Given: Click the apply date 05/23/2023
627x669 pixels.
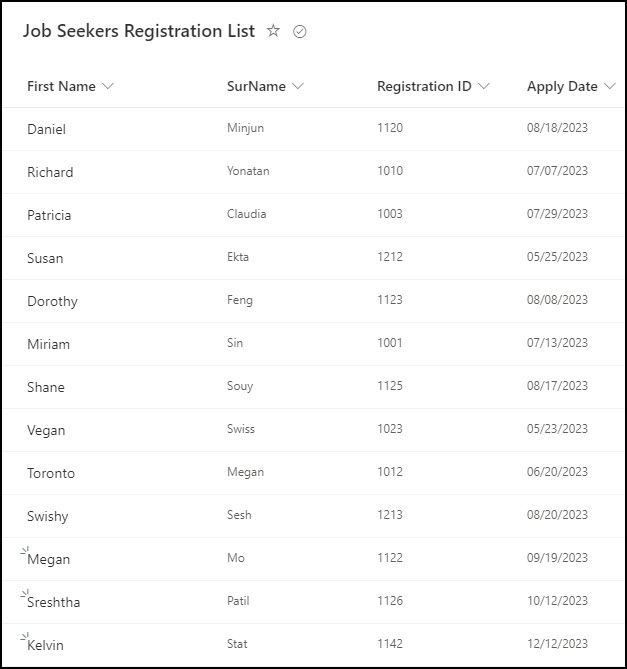Looking at the screenshot, I should tap(557, 428).
